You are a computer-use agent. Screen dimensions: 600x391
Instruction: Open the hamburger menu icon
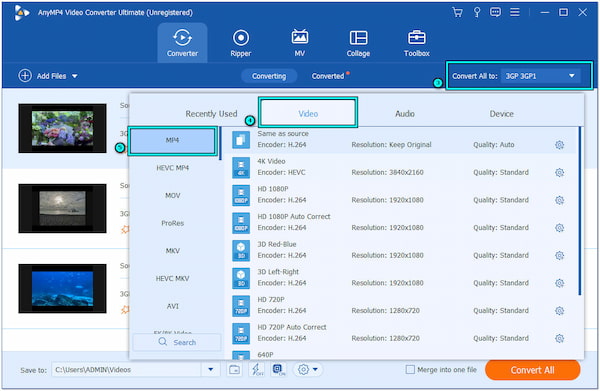(x=515, y=13)
